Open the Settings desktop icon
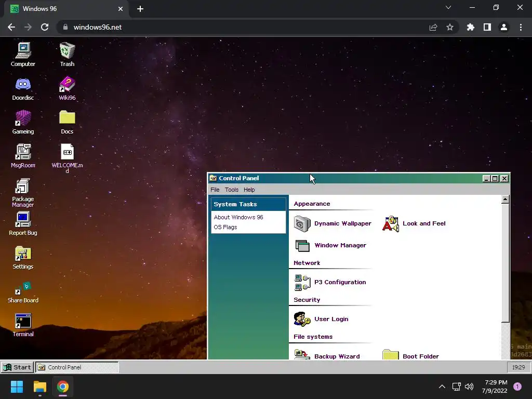This screenshot has height=399, width=532. coord(23,258)
